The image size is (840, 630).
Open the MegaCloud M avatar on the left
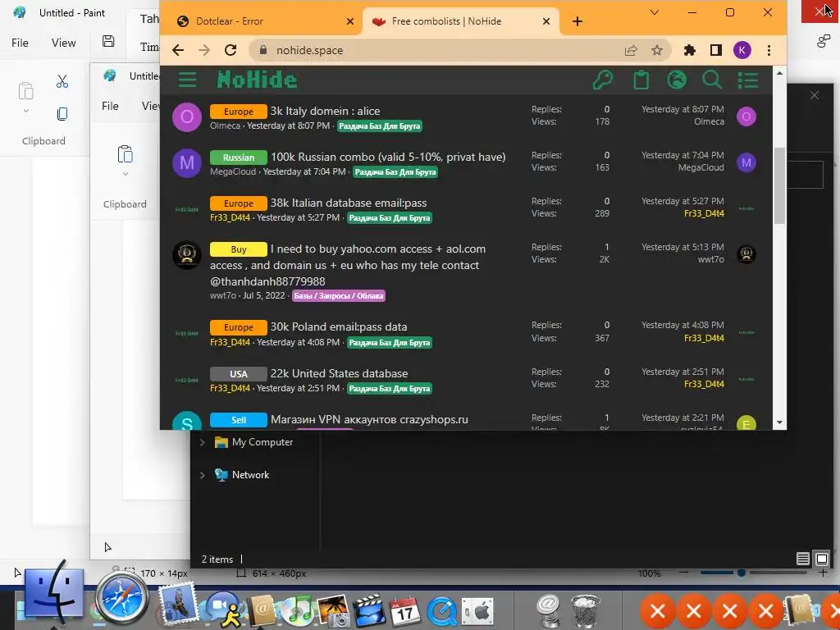point(187,163)
